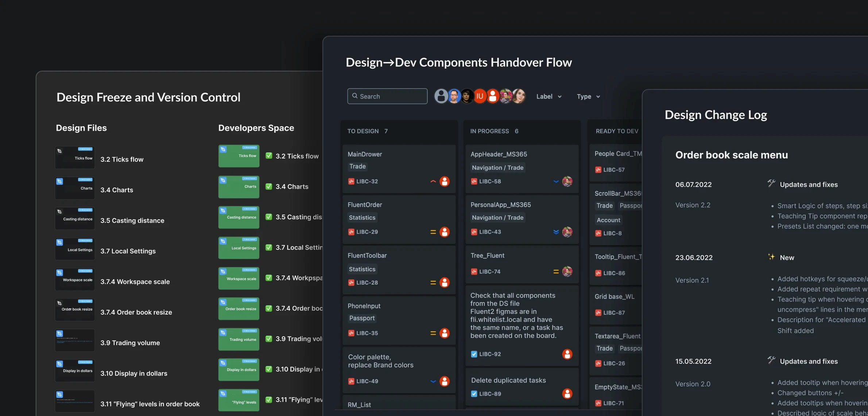Click LIBC-58 assignee avatar
868x416 pixels.
click(x=567, y=181)
